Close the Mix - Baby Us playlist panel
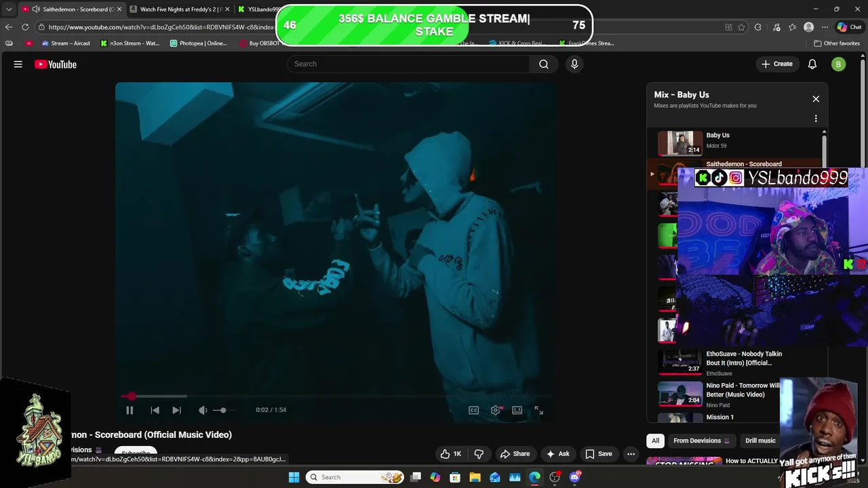 [x=816, y=99]
